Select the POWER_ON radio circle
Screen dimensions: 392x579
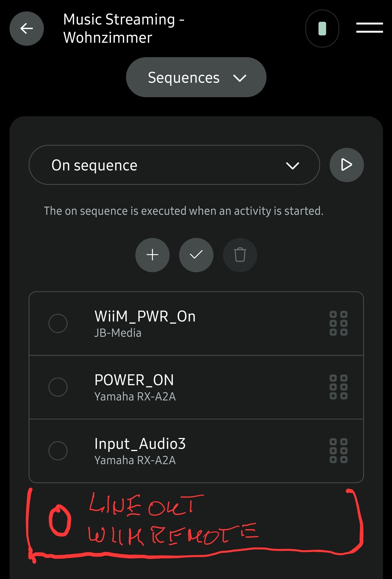point(58,387)
